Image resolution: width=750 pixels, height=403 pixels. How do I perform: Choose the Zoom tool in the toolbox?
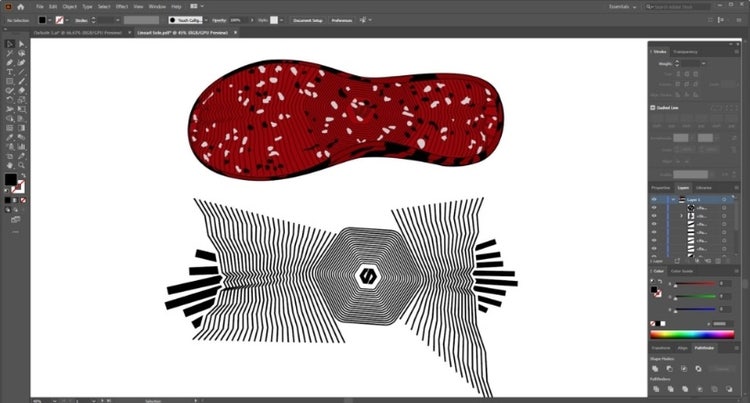[21, 165]
